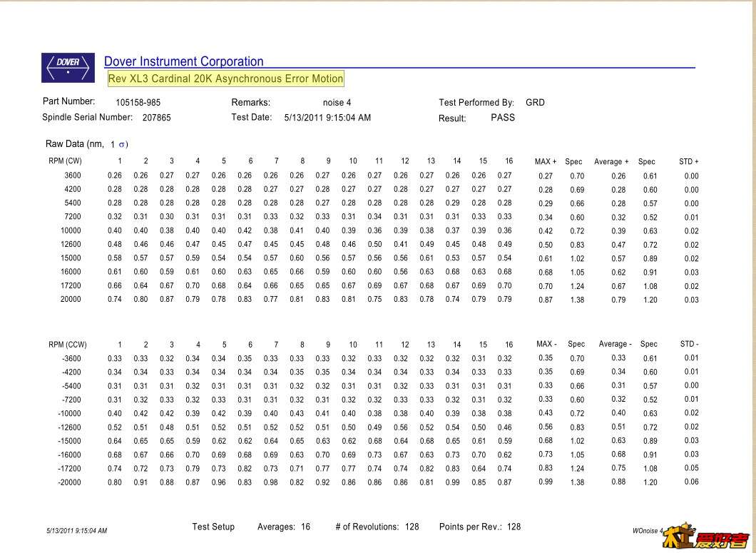Select column 1 header in CCW table
This screenshot has height=553, width=756.
pyautogui.click(x=120, y=345)
